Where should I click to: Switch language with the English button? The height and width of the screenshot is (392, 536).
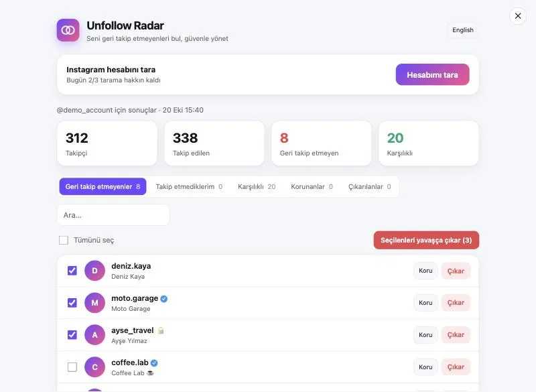pos(463,30)
